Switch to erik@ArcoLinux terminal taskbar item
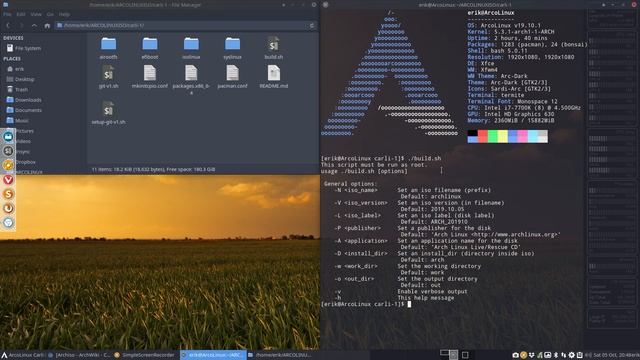640x360 pixels. point(213,355)
